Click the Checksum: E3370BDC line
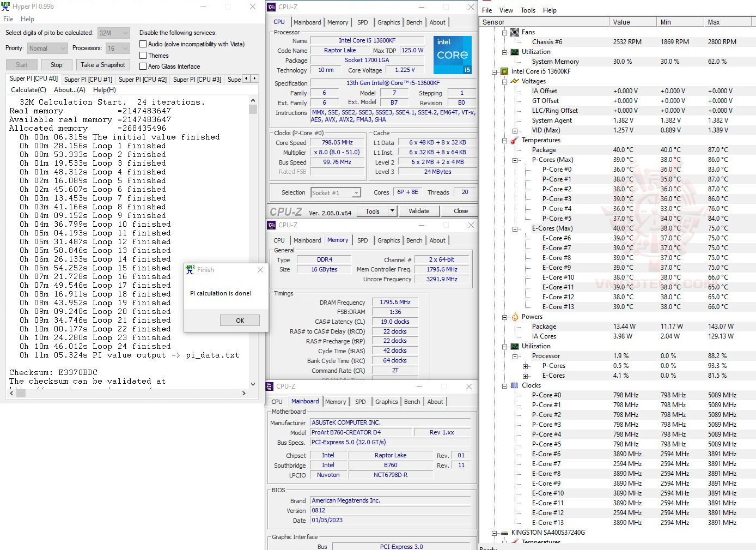The width and height of the screenshot is (756, 550). coord(53,373)
